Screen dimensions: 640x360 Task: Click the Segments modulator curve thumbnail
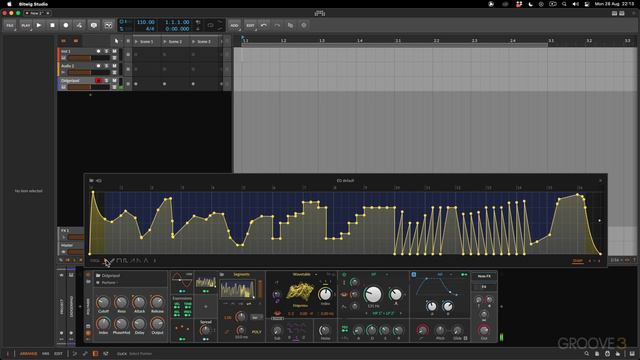coord(237,289)
